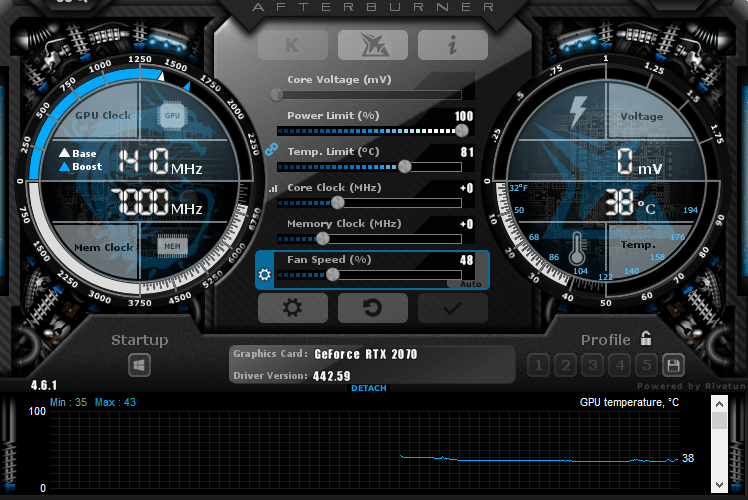This screenshot has height=500, width=748.
Task: Click the Temp. Limit value 81
Action: coord(467,152)
